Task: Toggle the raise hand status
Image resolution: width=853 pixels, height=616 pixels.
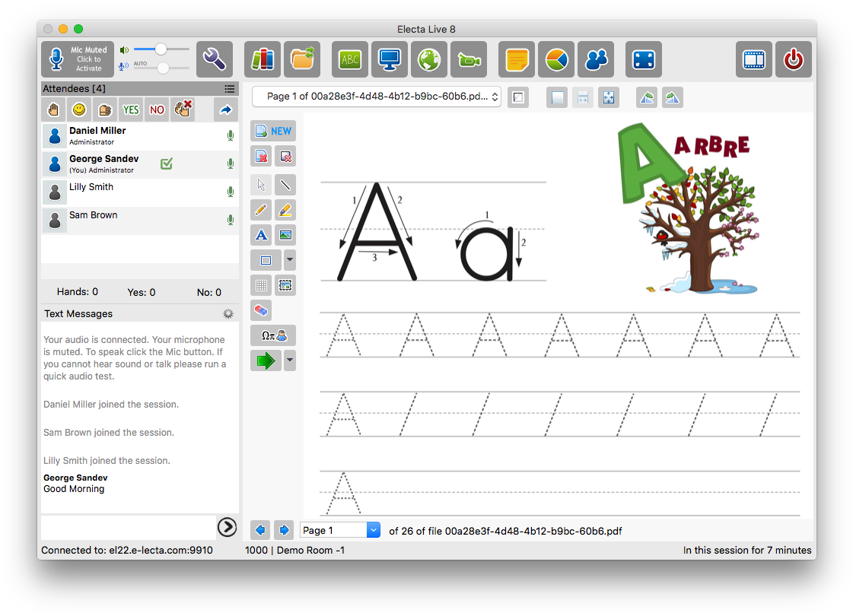Action: [53, 110]
